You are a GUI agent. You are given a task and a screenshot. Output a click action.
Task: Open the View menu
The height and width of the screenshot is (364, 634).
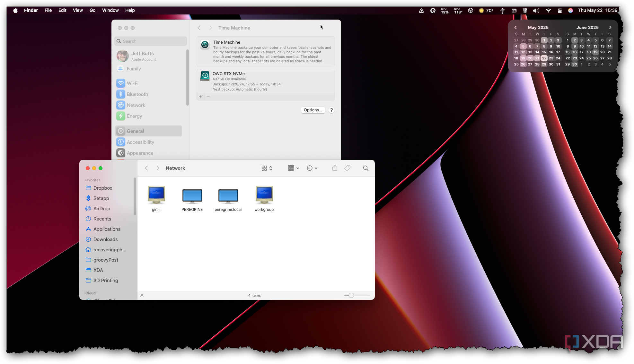coord(78,10)
